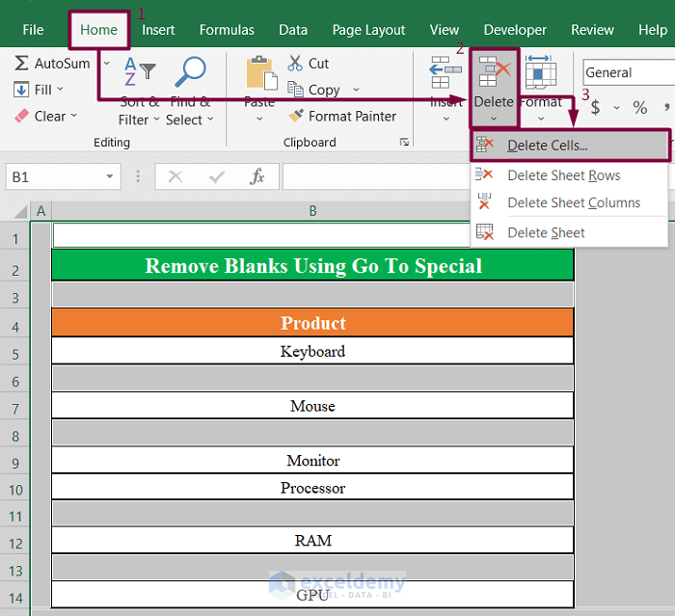Select the Mouse cell

tap(312, 406)
